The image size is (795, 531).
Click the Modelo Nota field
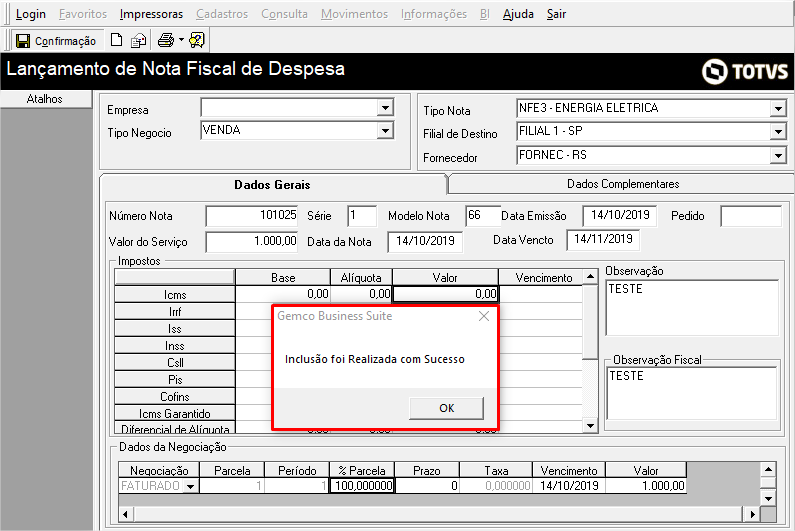click(x=483, y=216)
